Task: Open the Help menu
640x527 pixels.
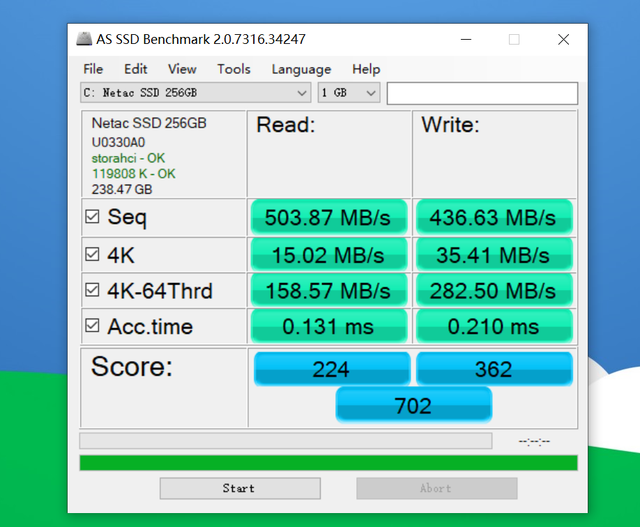Action: [366, 69]
